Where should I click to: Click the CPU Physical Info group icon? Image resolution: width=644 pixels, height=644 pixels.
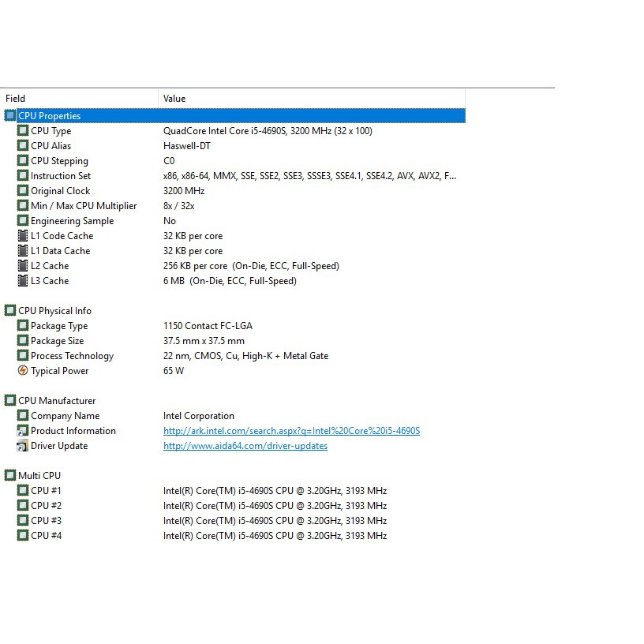click(9, 311)
